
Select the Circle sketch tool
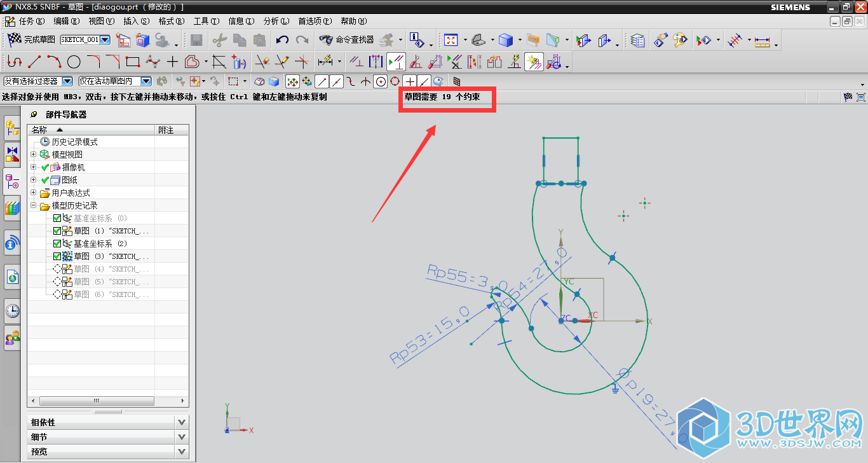tap(74, 62)
